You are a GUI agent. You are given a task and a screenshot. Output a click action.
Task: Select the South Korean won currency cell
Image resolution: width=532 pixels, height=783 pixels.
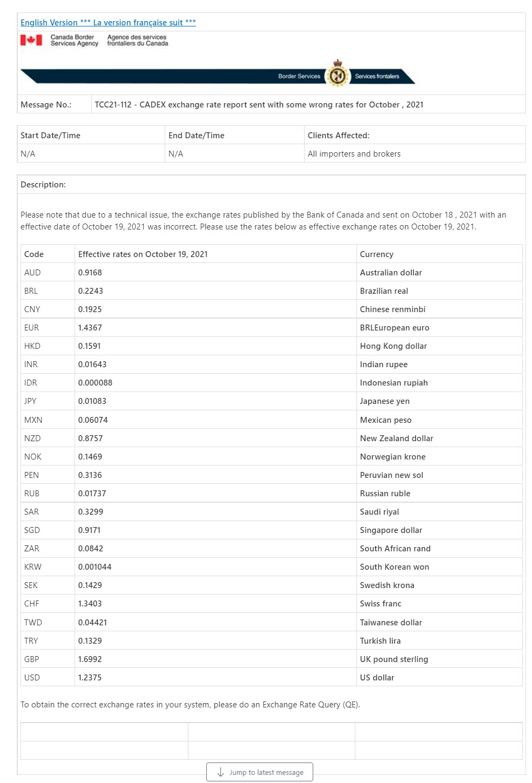[x=439, y=567]
